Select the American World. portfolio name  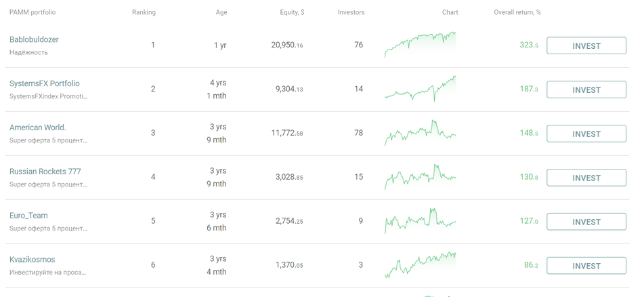coord(38,127)
